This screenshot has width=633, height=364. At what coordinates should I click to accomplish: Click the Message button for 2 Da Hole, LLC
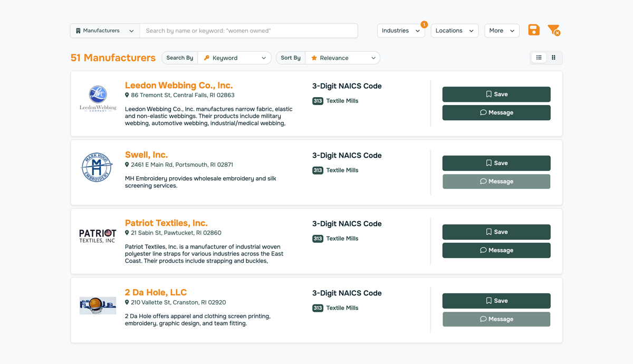pos(496,319)
